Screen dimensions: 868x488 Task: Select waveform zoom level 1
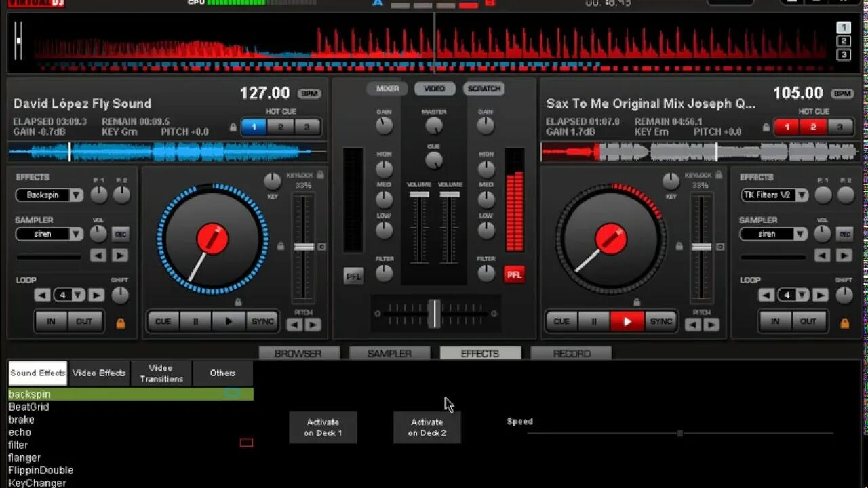(844, 28)
